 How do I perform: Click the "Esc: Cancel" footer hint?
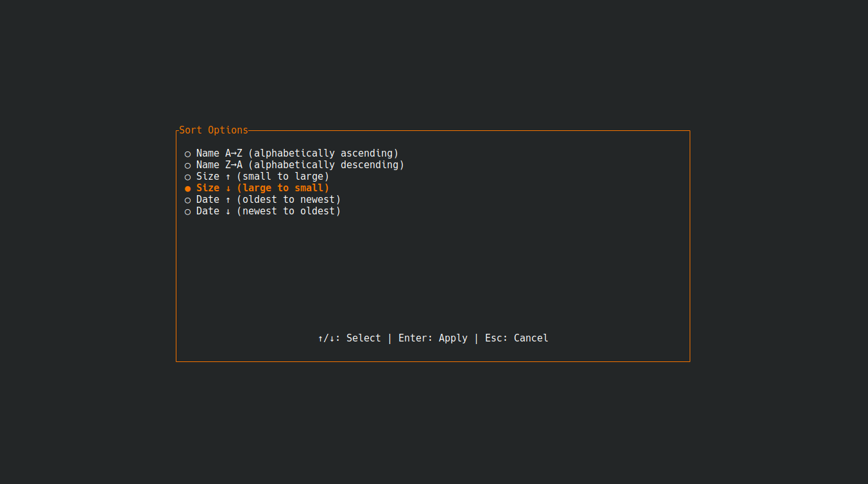pyautogui.click(x=516, y=338)
